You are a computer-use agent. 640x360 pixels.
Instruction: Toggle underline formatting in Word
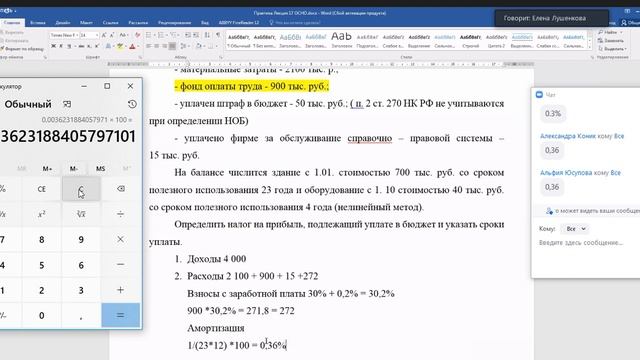[x=69, y=46]
